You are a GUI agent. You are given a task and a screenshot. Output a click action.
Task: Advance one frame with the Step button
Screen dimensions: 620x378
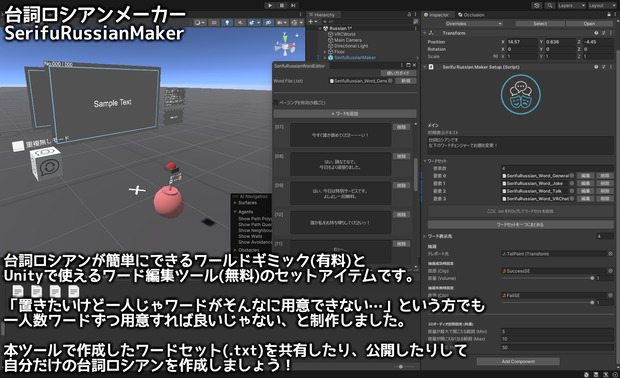point(293,5)
